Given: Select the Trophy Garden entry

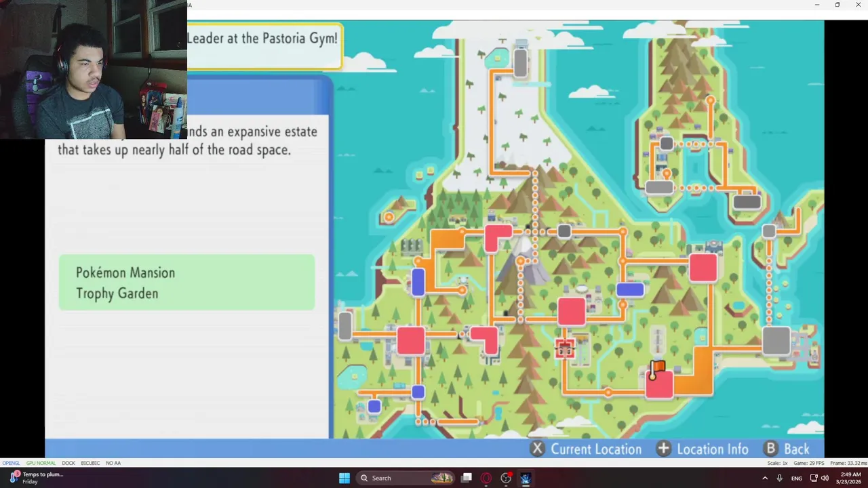Looking at the screenshot, I should [x=117, y=293].
